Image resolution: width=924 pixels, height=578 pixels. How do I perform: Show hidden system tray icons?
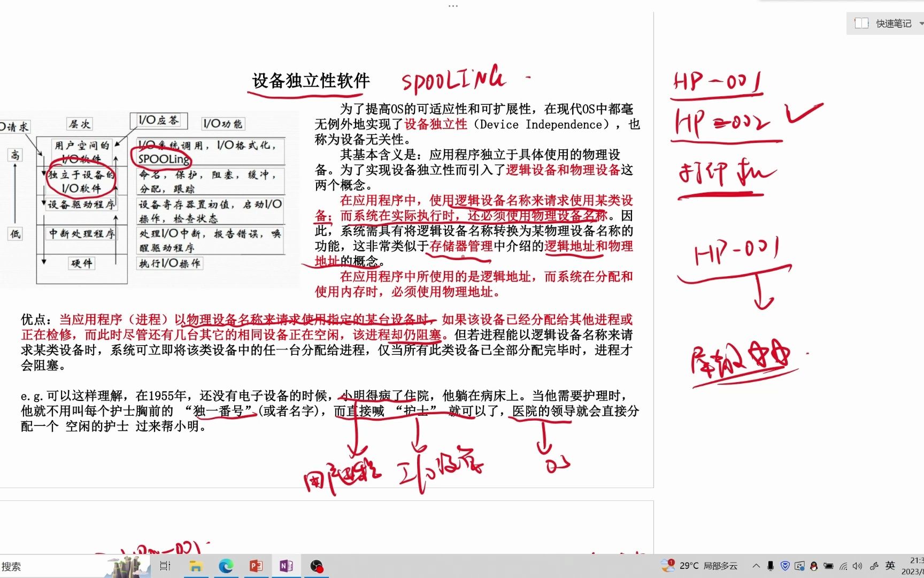point(756,566)
